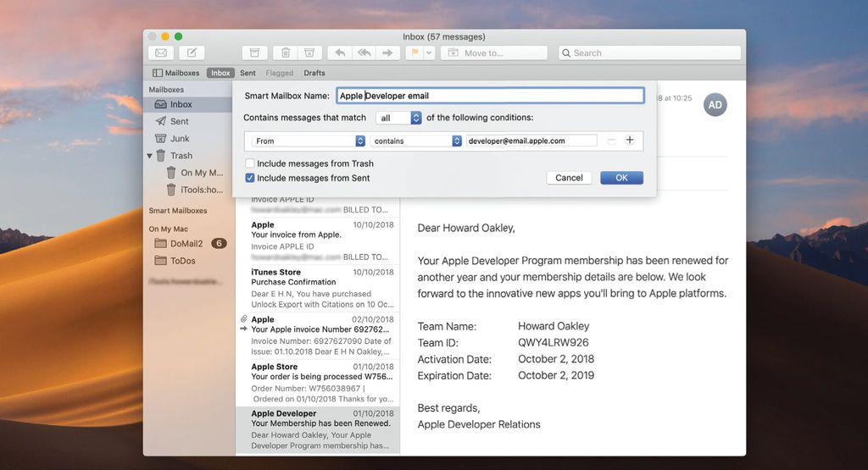This screenshot has height=470, width=868.
Task: Forward the selected message
Action: pyautogui.click(x=387, y=53)
